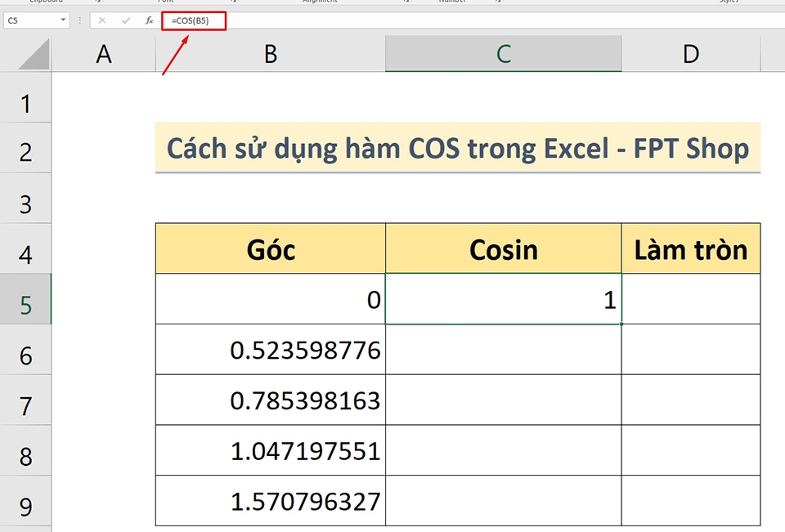
Task: Click the Cosin column header cell
Action: click(x=503, y=249)
